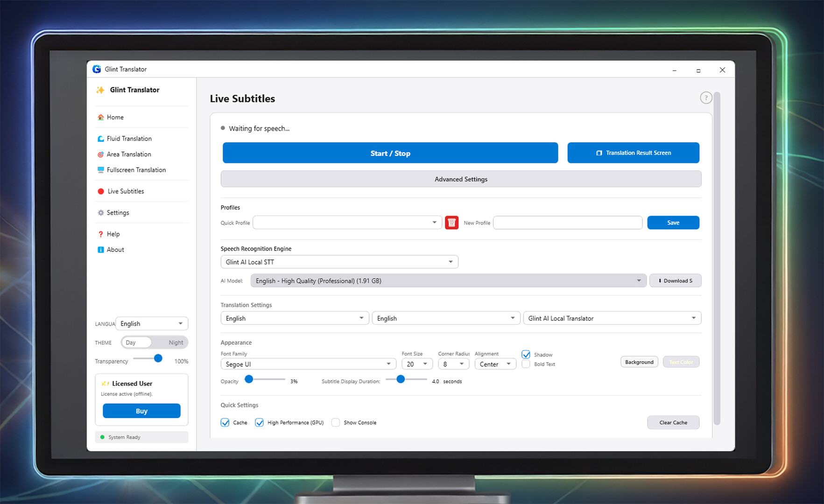The width and height of the screenshot is (824, 504).
Task: Click the Background color button
Action: pos(639,362)
